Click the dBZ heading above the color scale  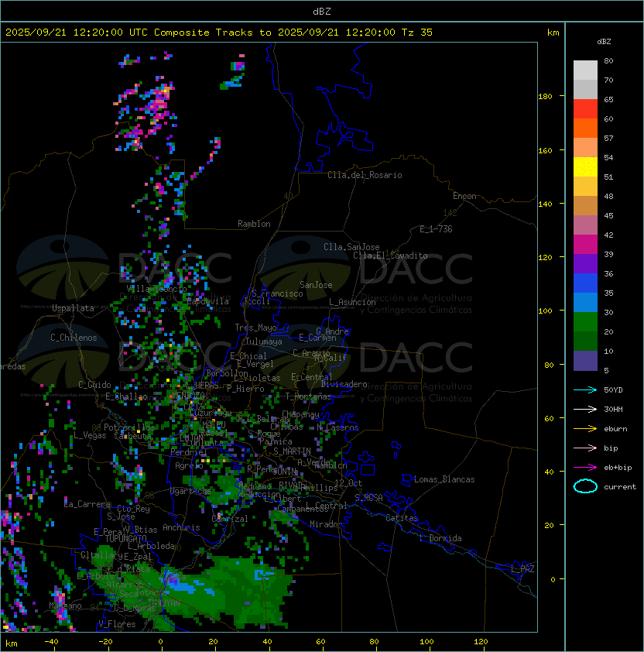(604, 42)
